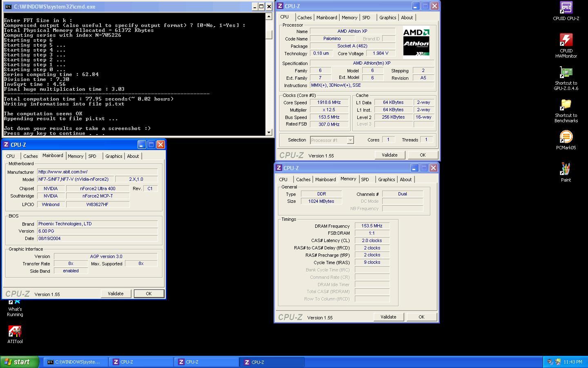Open Mainboard tab in top CPU-Z window

[327, 18]
